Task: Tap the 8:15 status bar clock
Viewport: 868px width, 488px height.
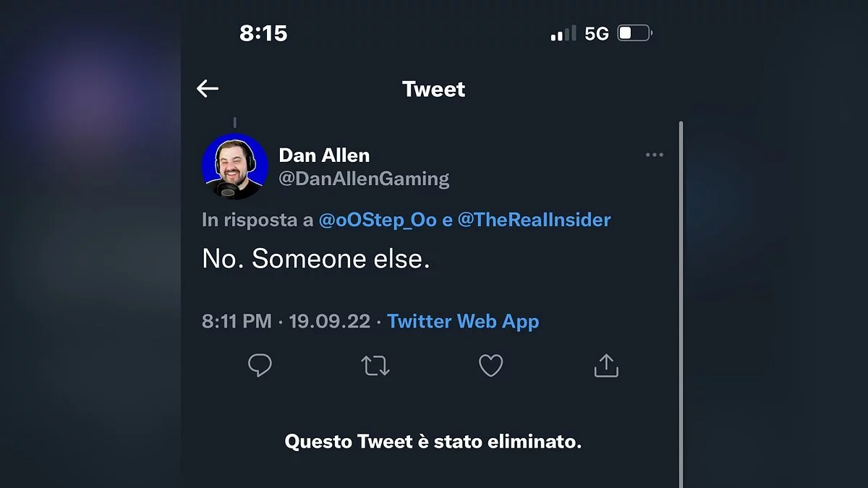Action: (263, 33)
